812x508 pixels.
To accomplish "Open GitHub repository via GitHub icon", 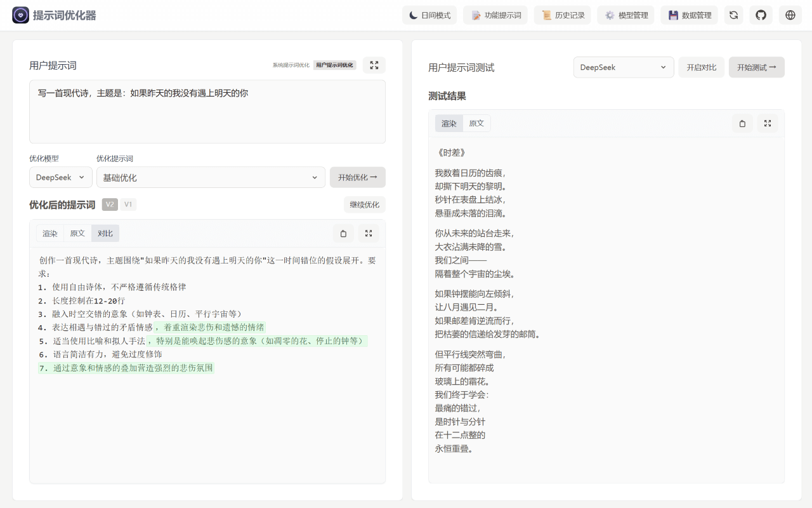I will (761, 15).
